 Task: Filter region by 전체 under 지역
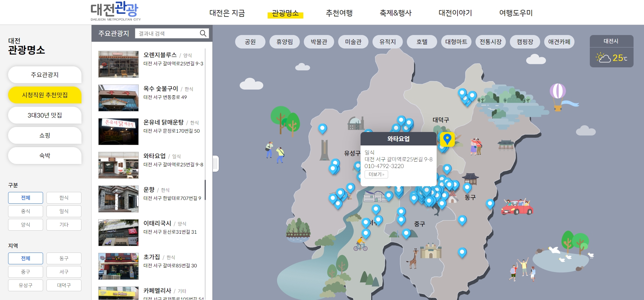click(x=26, y=258)
